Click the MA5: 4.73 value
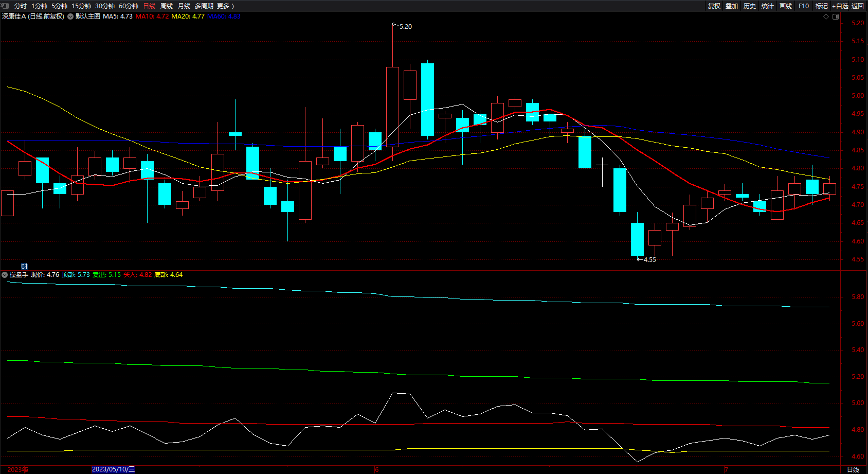 (x=118, y=16)
